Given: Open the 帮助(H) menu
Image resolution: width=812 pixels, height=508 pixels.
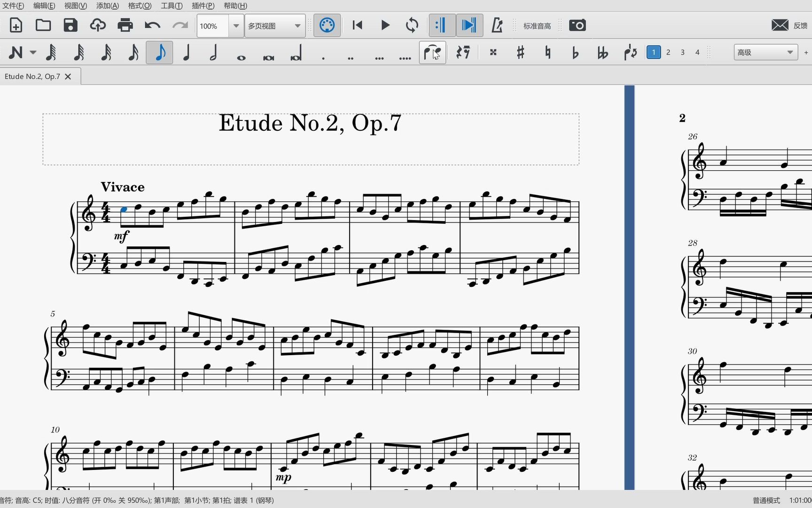Looking at the screenshot, I should click(x=235, y=6).
